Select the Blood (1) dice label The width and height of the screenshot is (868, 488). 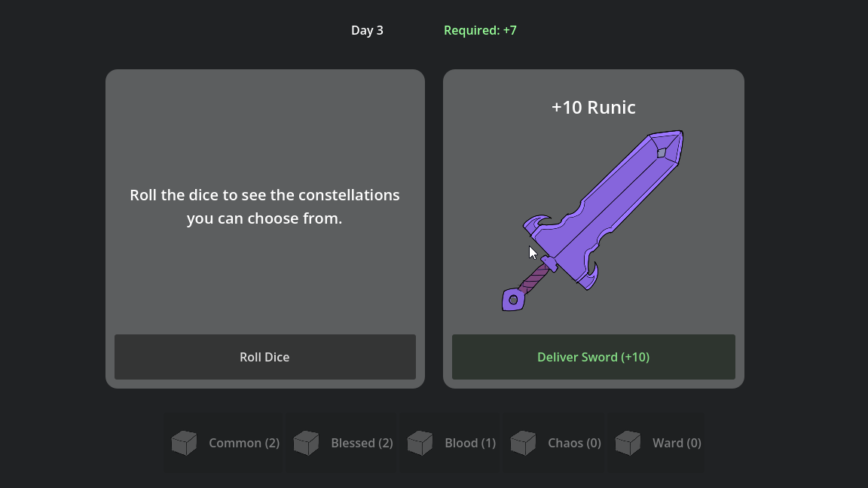tap(470, 443)
